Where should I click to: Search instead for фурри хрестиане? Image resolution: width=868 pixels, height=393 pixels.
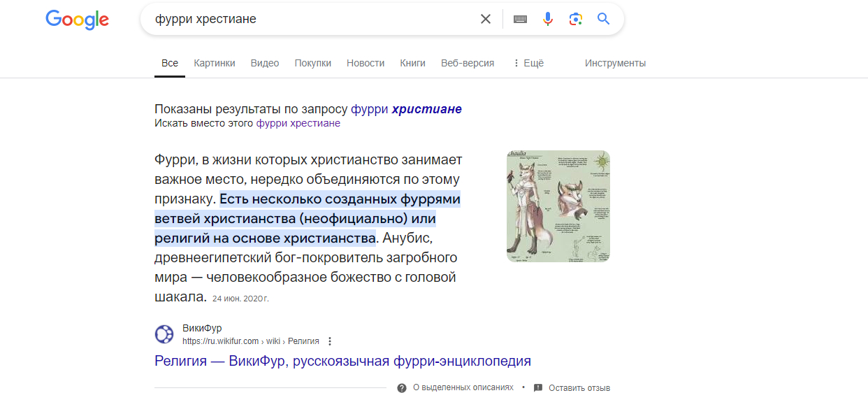[x=298, y=123]
